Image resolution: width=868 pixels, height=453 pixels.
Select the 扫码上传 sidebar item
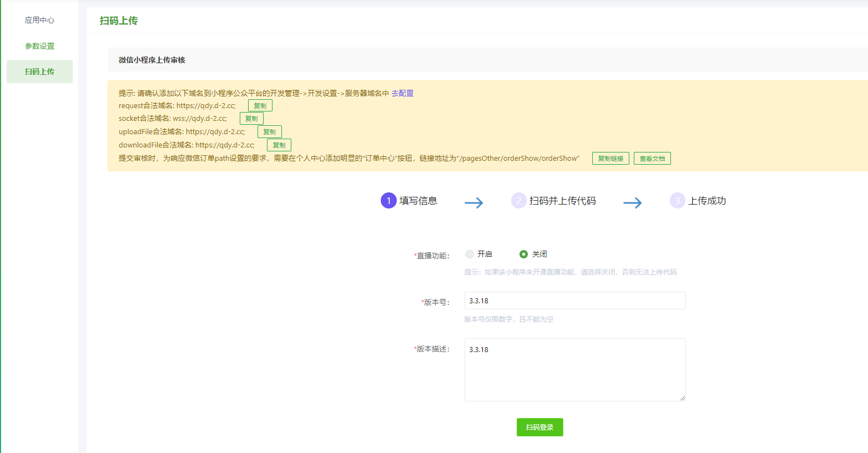tap(39, 72)
